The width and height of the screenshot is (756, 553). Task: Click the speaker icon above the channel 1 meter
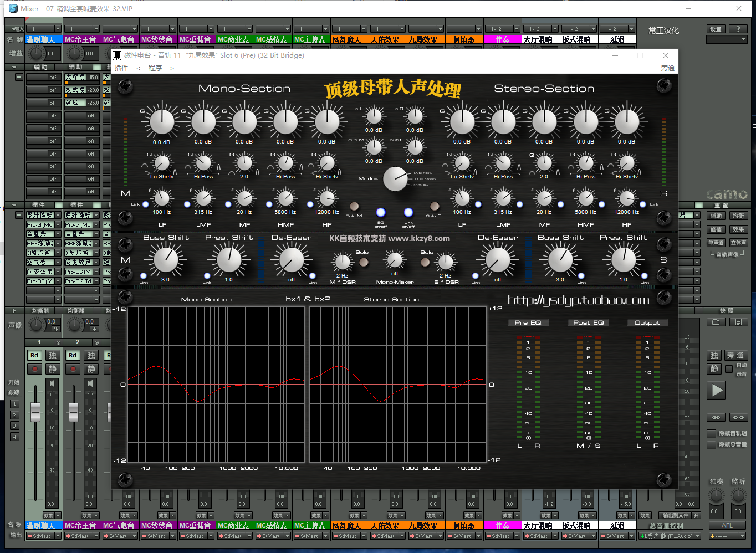pyautogui.click(x=52, y=383)
